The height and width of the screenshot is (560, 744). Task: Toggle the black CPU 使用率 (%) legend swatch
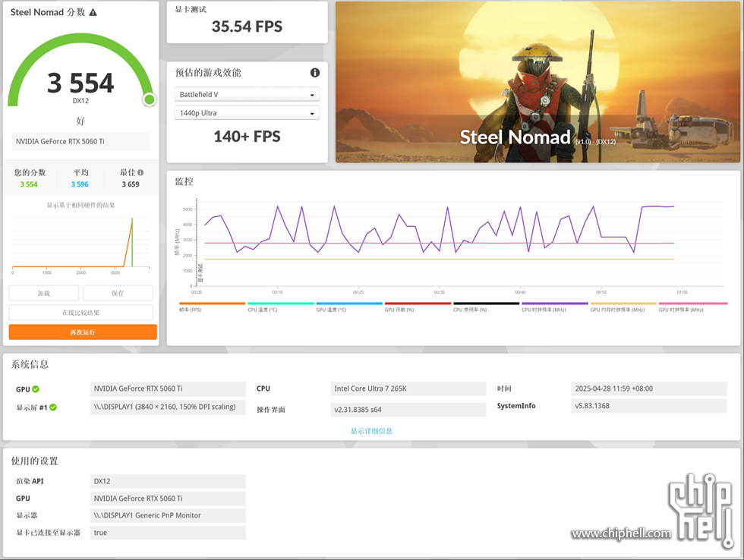coord(487,304)
